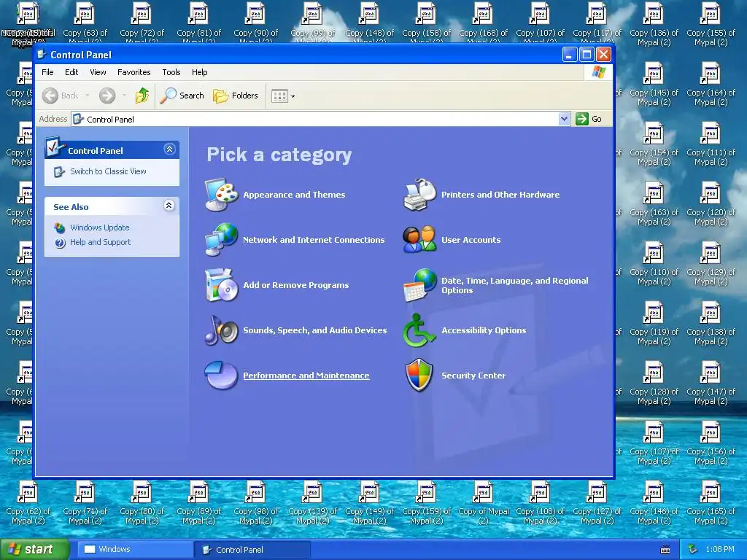Click the User Accounts people icon

pyautogui.click(x=419, y=239)
